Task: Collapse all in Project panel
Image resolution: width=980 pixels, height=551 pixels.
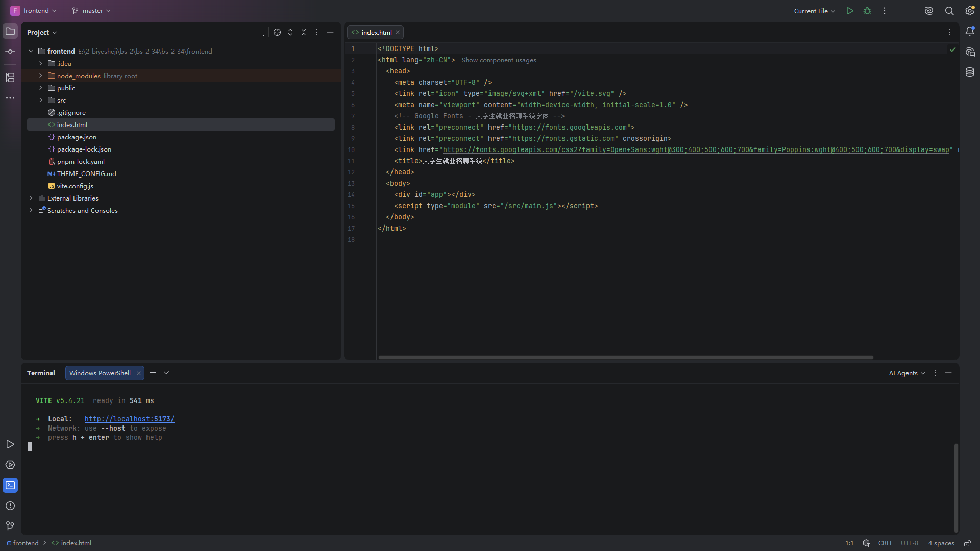Action: click(x=304, y=32)
